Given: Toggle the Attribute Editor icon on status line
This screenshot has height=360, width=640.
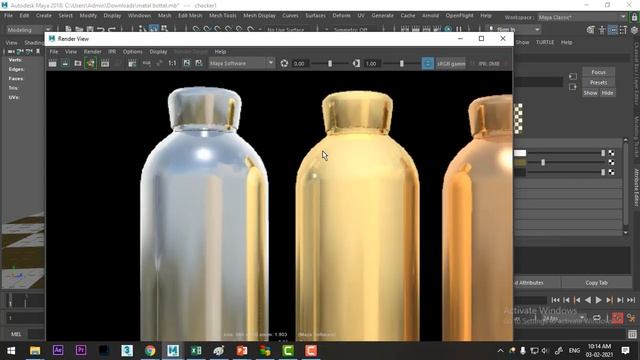Looking at the screenshot, I should click(612, 30).
